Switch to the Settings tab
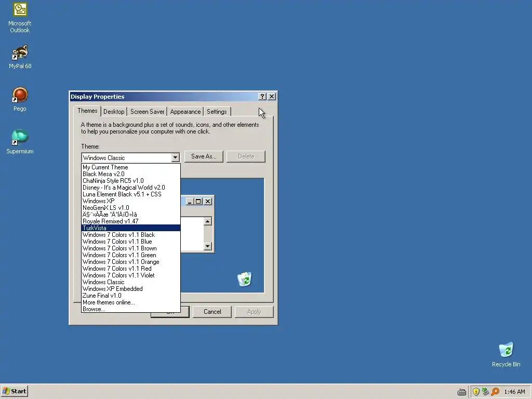Viewport: 532px width, 399px height. 217,112
